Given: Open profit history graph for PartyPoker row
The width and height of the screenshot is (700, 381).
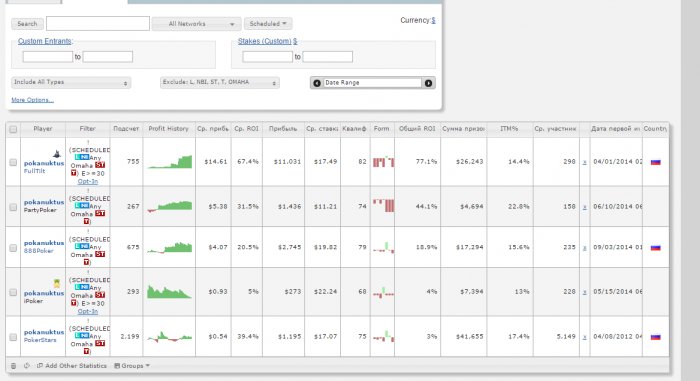Looking at the screenshot, I should [170, 206].
